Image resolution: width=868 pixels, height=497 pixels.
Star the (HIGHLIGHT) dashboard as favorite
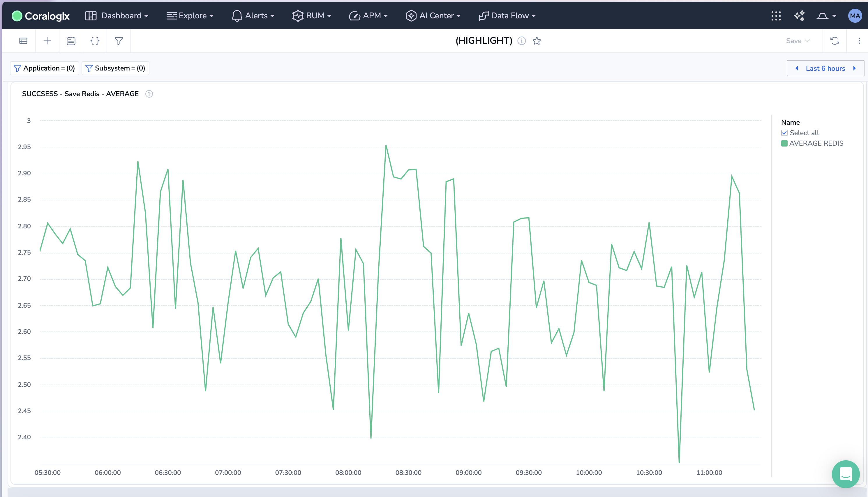(537, 41)
